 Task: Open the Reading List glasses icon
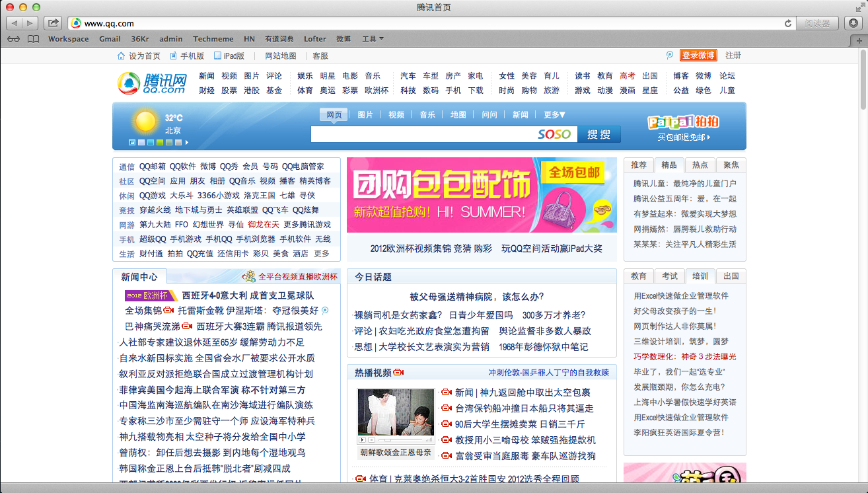(x=13, y=39)
